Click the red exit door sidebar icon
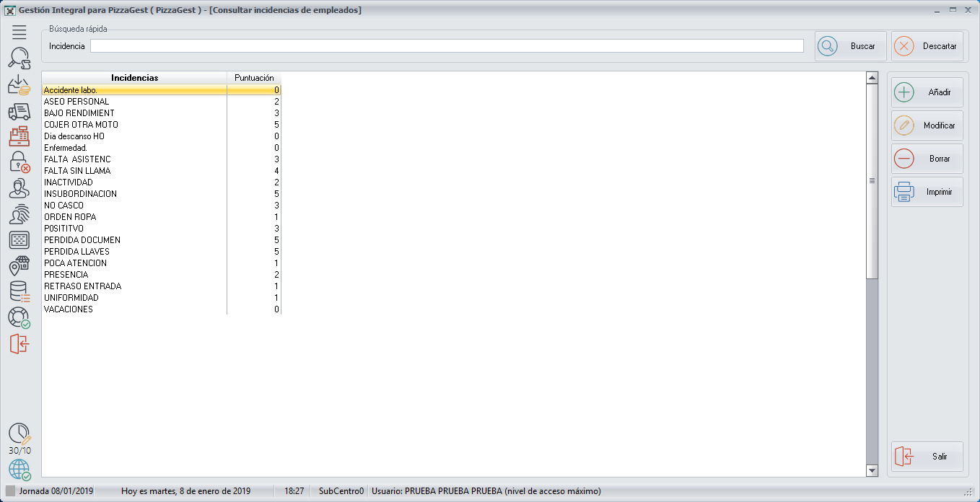The height and width of the screenshot is (502, 980). (x=19, y=344)
